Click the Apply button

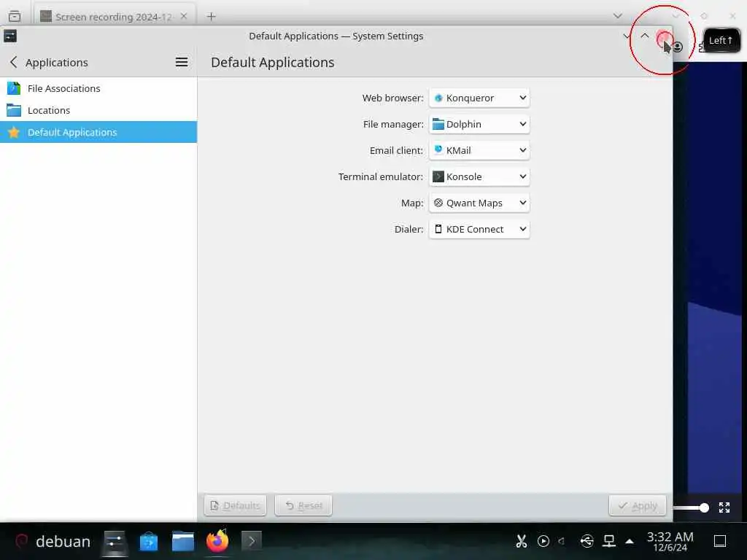tap(638, 506)
